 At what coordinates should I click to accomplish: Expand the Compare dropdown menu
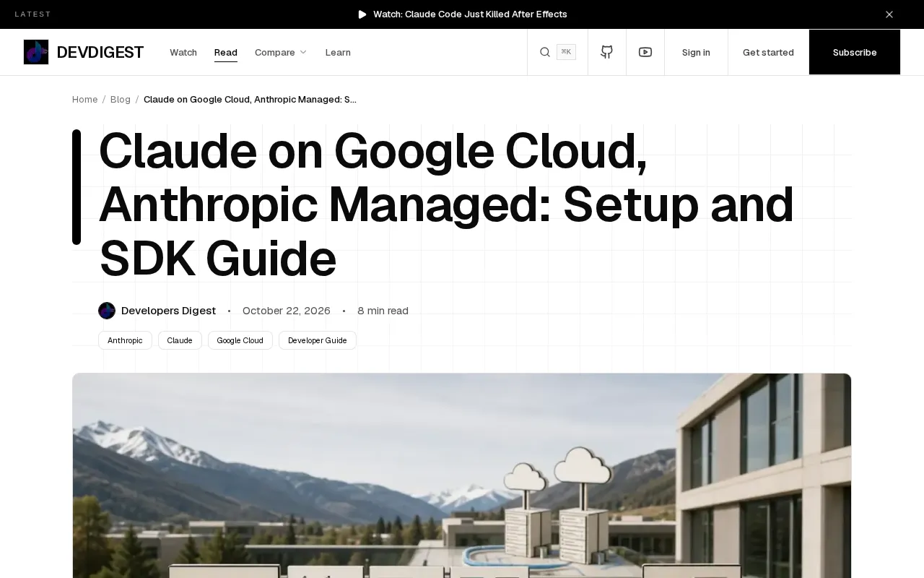[281, 52]
